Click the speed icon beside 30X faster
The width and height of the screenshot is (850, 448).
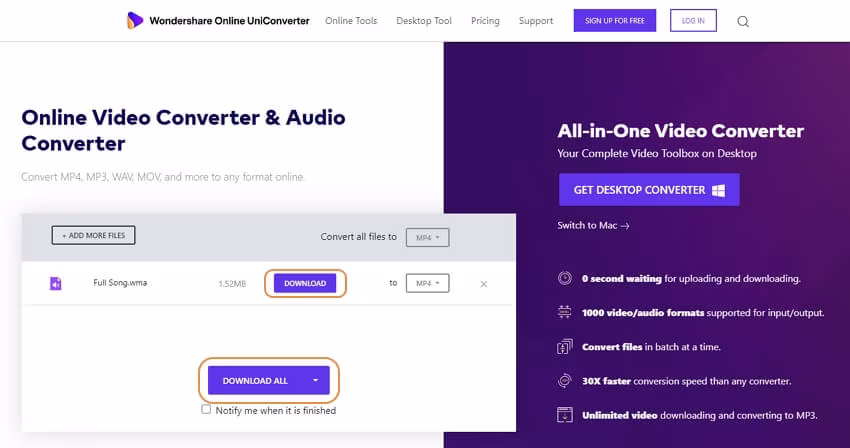564,381
